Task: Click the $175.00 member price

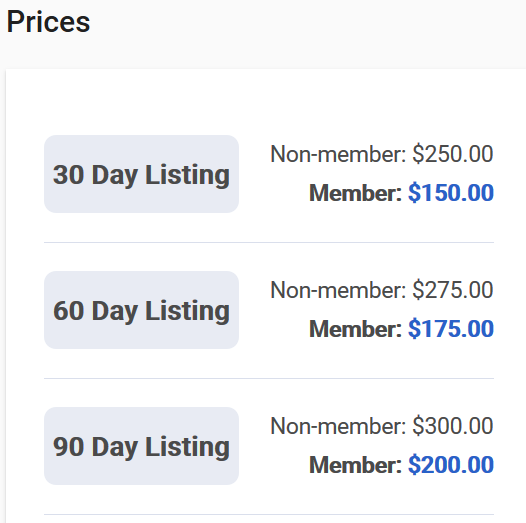Action: (x=451, y=329)
